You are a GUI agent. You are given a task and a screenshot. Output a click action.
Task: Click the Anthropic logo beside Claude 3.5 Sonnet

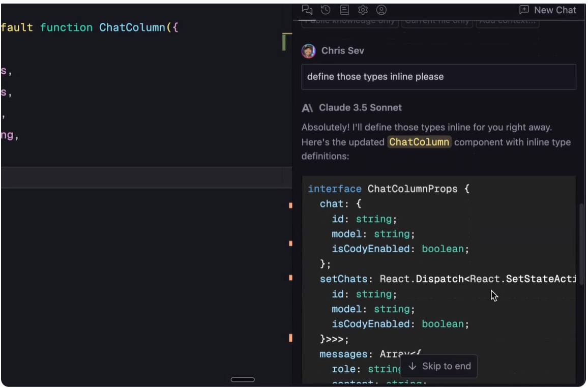coord(307,108)
